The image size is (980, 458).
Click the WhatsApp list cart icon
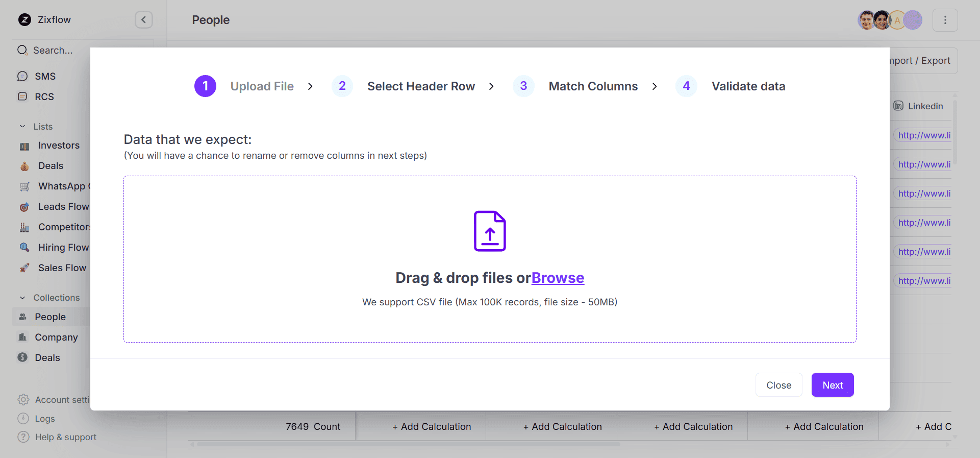[24, 186]
